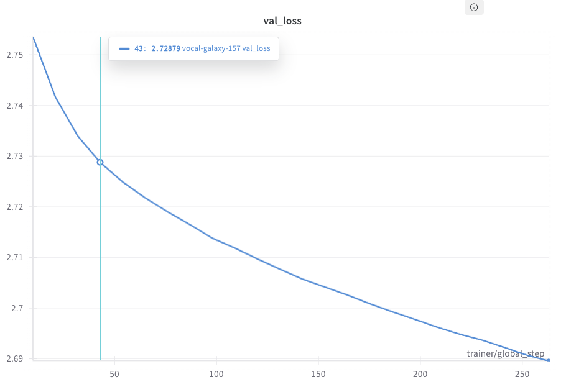Click the 2.72879 value in tooltip
This screenshot has height=392, width=566.
pos(165,48)
